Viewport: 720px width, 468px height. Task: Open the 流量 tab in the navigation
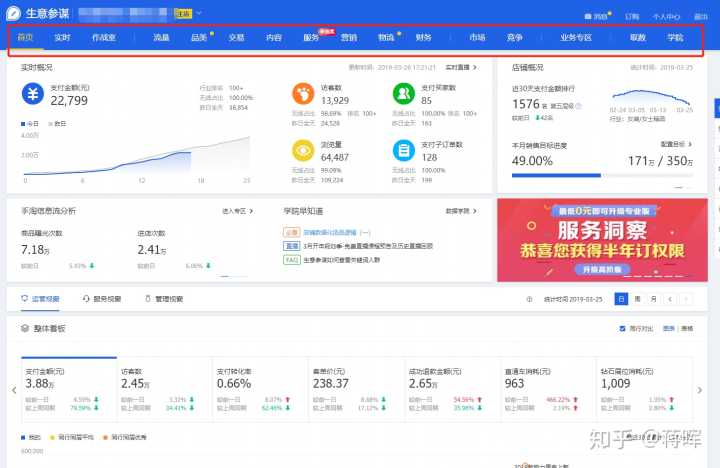(x=161, y=38)
